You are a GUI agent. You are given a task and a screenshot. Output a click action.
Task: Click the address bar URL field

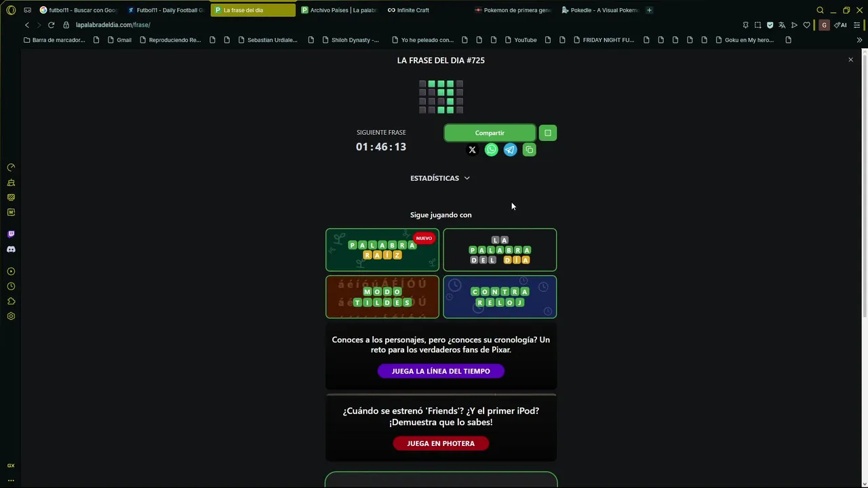(x=400, y=25)
